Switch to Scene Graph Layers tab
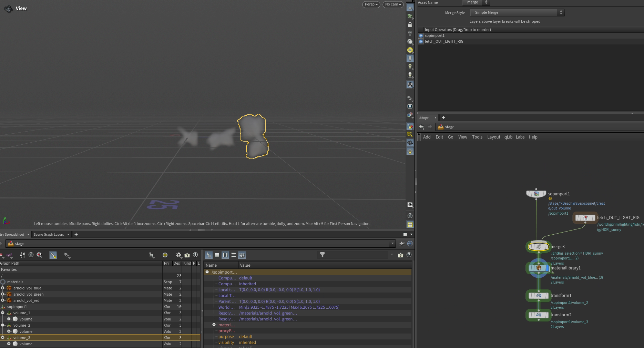The image size is (644, 348). click(49, 235)
